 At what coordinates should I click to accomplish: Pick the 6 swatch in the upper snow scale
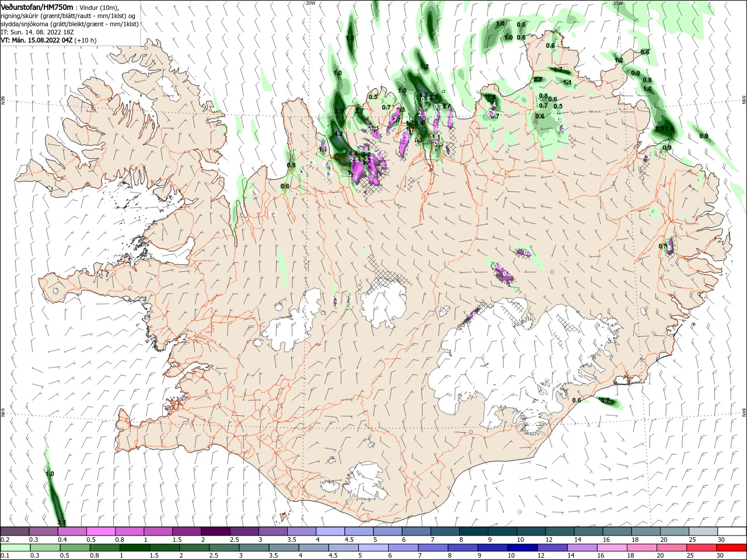click(417, 531)
